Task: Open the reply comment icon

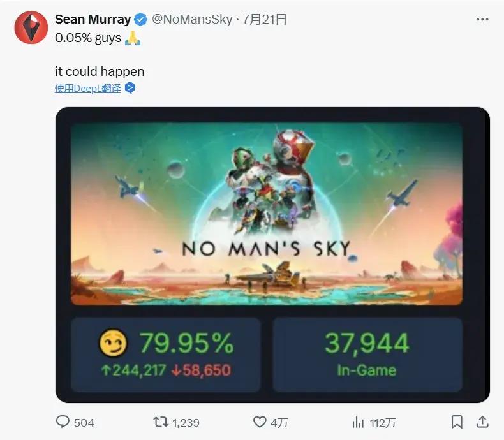Action: 63,422
